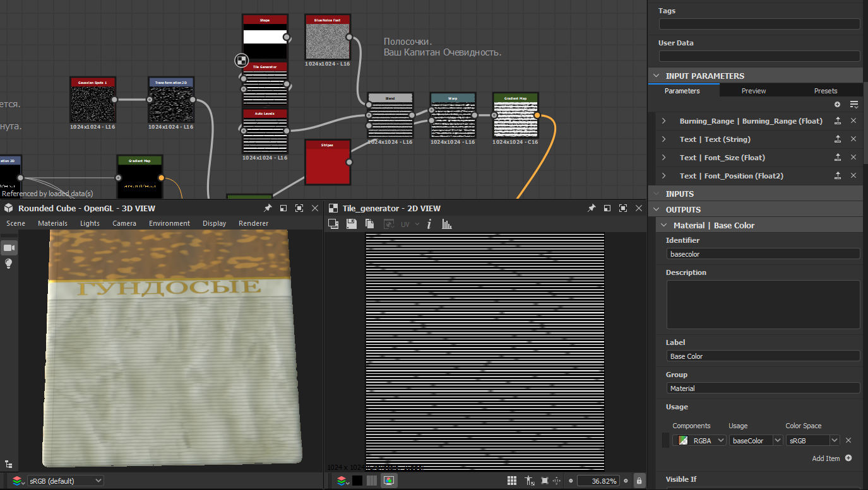This screenshot has height=490, width=868.
Task: Click the Label input field containing Base Color
Action: (763, 356)
